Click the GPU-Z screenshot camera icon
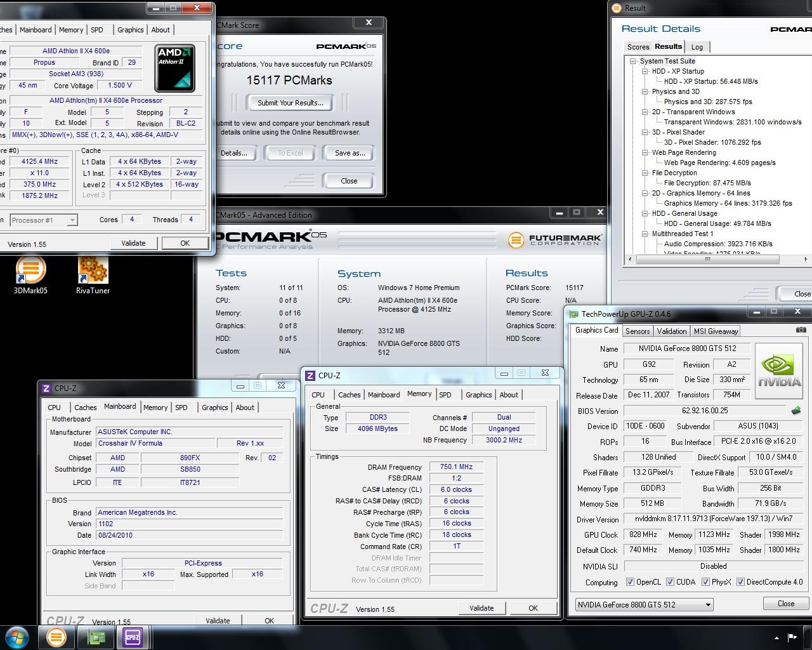 (801, 330)
